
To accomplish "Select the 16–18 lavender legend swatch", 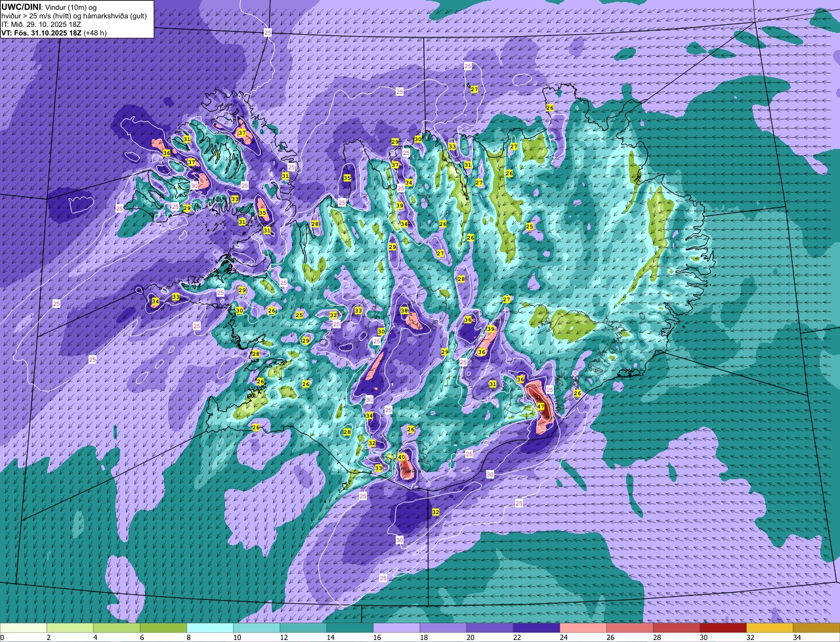I will point(396,628).
